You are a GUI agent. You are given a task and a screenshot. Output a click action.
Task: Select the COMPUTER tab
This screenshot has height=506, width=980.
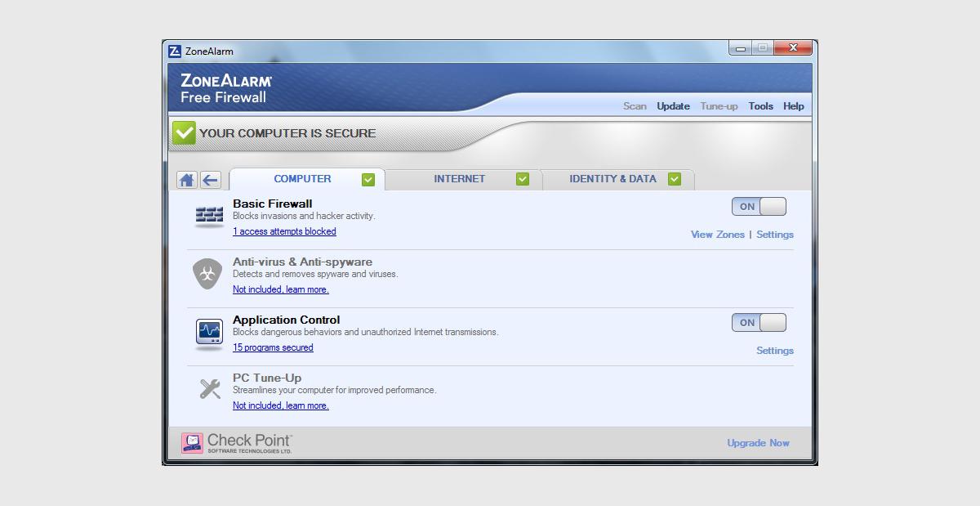(307, 179)
